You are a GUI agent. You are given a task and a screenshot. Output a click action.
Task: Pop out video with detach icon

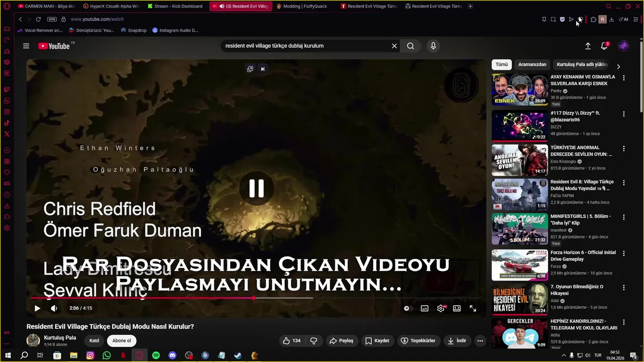coord(250,69)
